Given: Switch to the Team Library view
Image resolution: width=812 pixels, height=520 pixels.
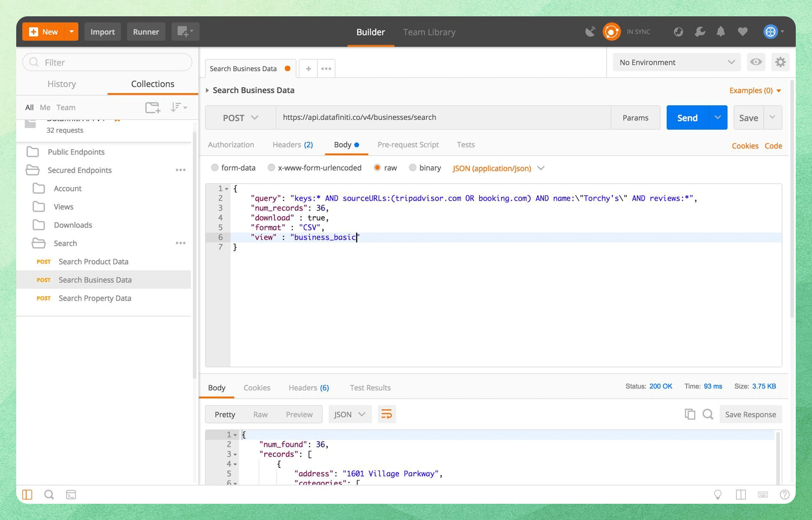Looking at the screenshot, I should [x=429, y=32].
